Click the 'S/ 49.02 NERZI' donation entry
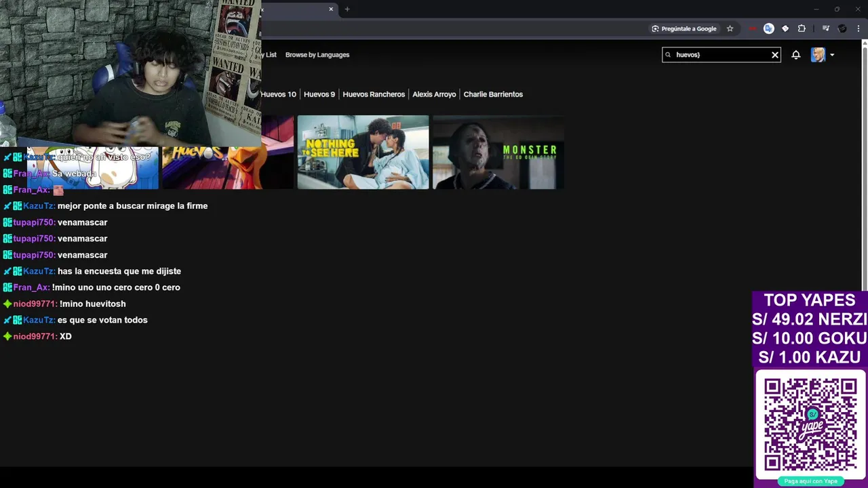 coord(809,319)
